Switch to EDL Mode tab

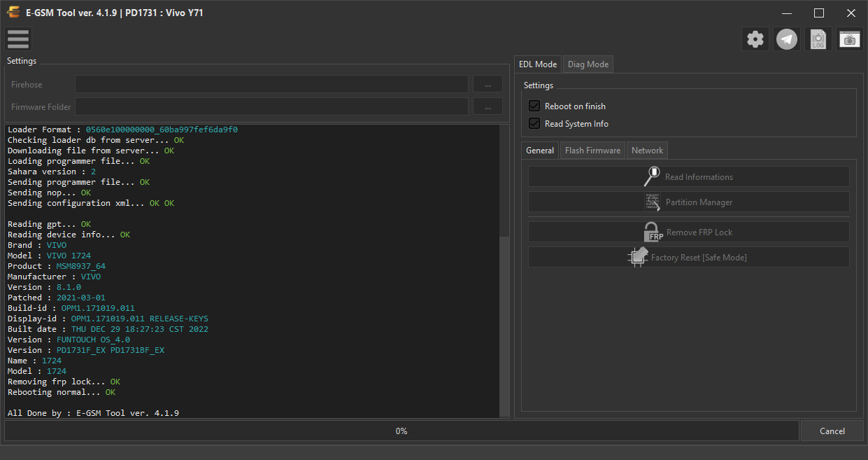click(x=537, y=64)
